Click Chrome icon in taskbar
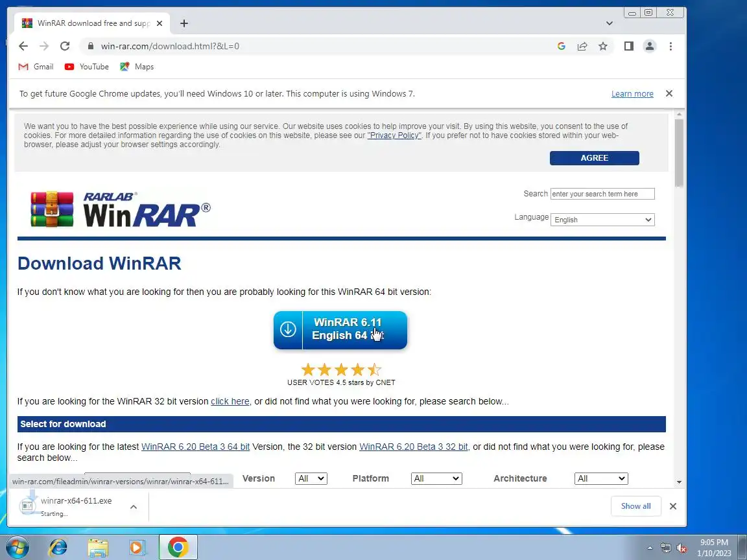 pos(178,548)
